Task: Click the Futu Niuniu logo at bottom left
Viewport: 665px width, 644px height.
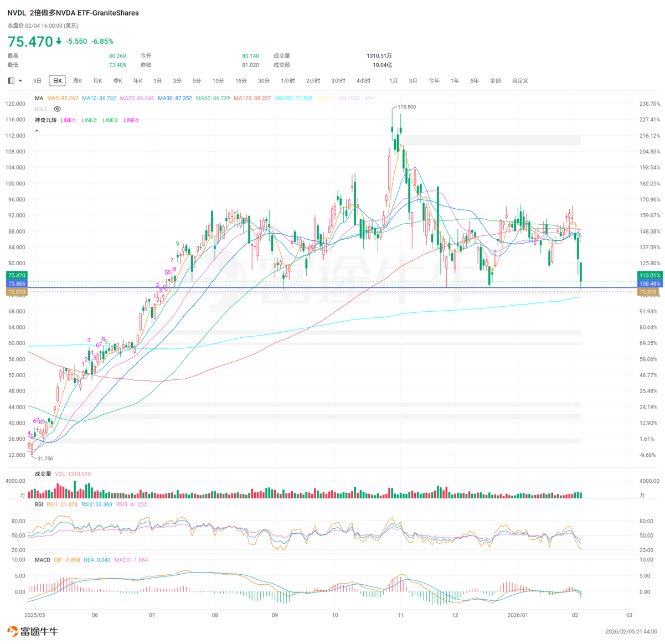Action: 33,631
